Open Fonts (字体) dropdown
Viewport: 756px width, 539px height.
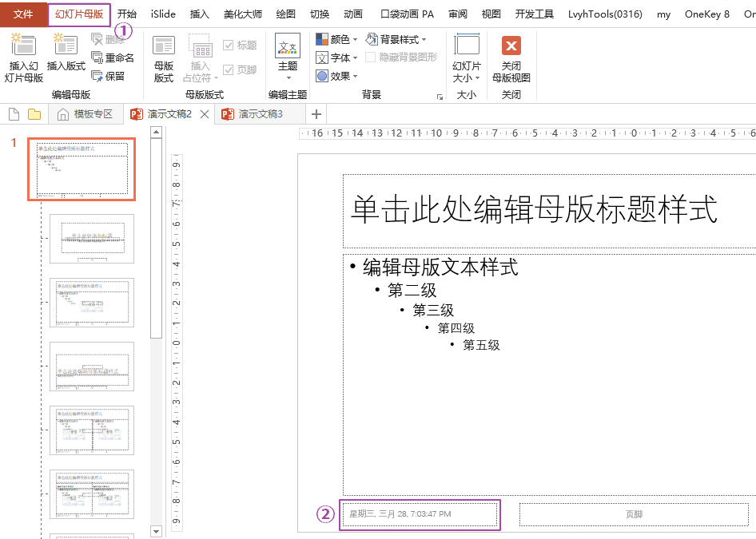(x=336, y=57)
